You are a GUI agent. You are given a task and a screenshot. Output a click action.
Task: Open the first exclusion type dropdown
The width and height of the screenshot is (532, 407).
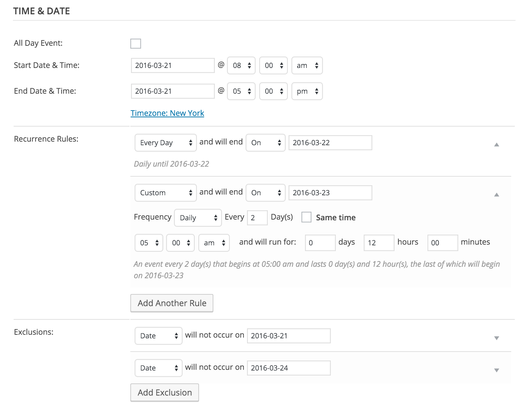158,336
